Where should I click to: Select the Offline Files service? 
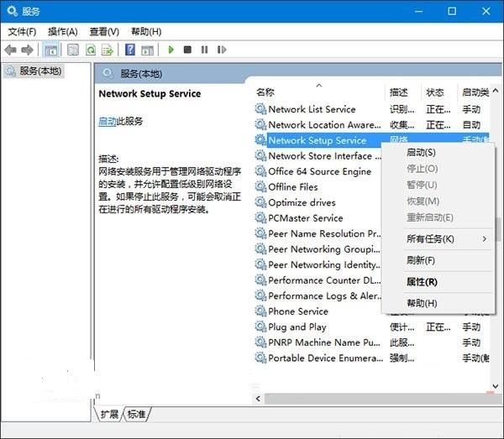tap(292, 187)
